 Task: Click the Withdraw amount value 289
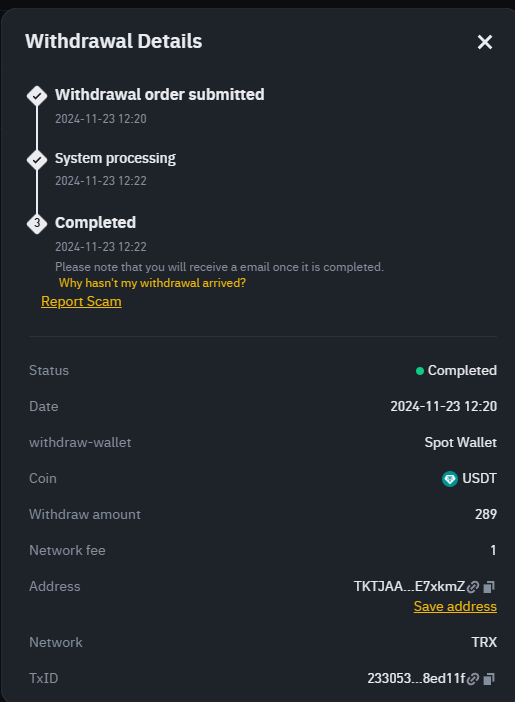486,514
